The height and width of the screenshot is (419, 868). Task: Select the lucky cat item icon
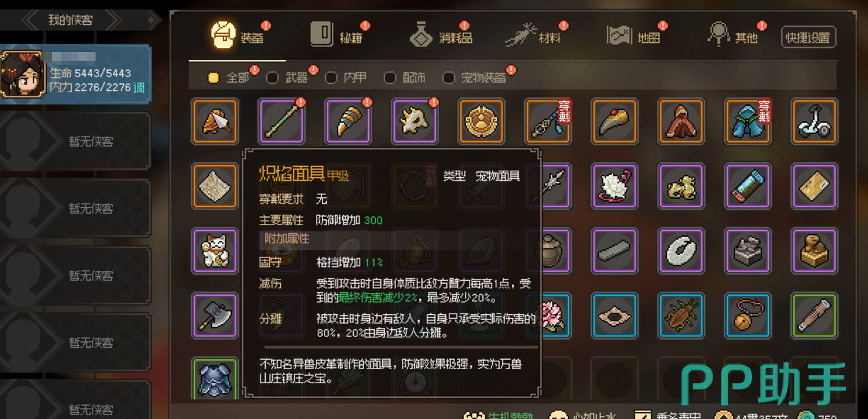[215, 251]
